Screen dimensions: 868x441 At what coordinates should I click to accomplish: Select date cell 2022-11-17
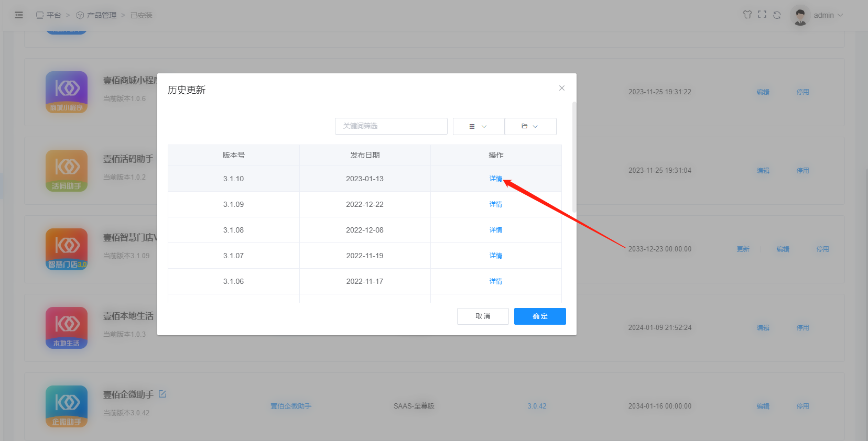(x=365, y=281)
